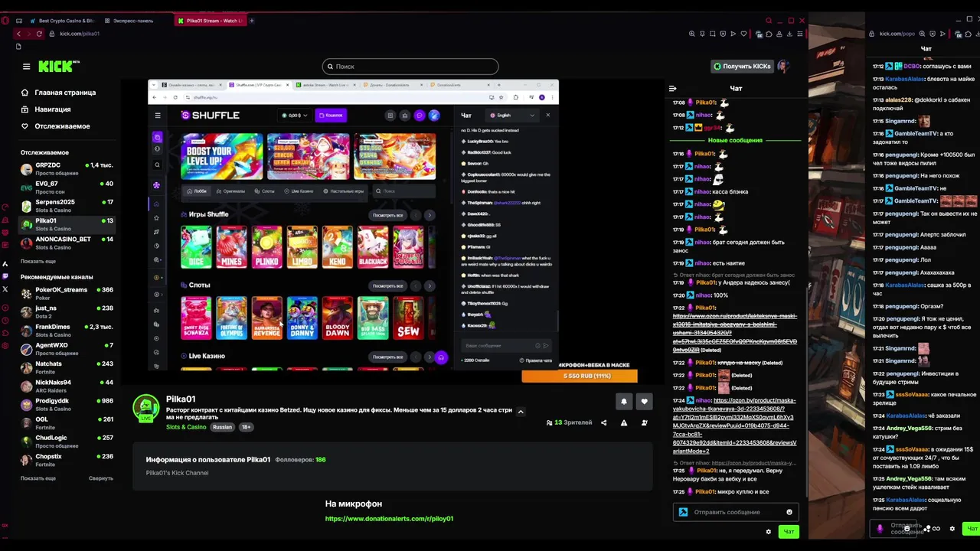The height and width of the screenshot is (551, 980).
Task: Open the DICE game thumbnail
Action: click(196, 247)
